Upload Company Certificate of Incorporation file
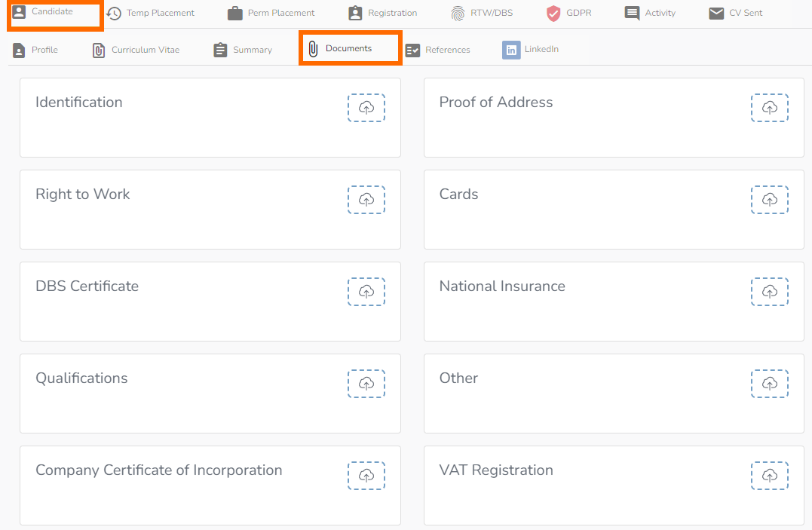 (366, 476)
